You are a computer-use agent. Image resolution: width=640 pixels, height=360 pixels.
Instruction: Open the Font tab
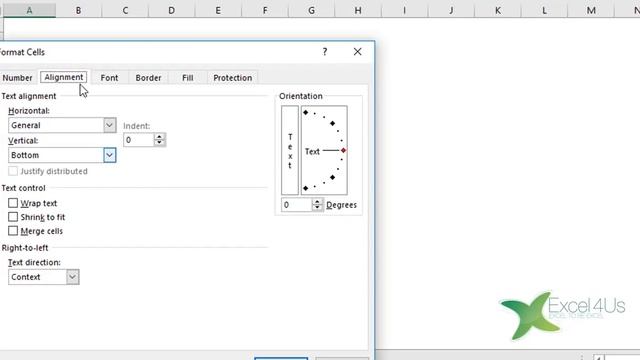point(109,78)
